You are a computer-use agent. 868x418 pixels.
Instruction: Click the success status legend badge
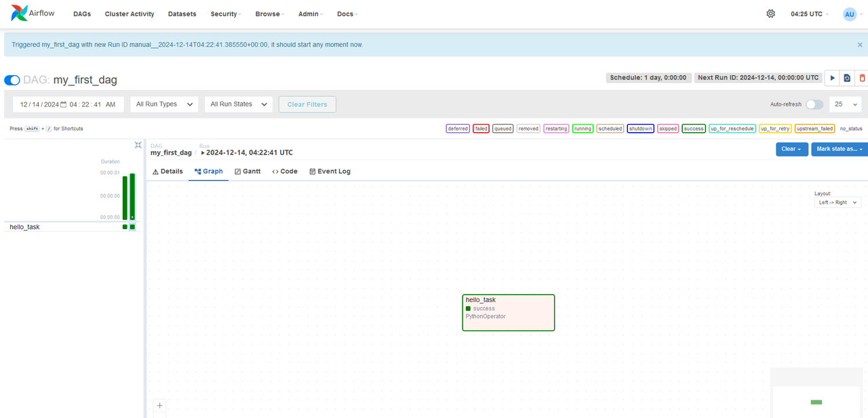(x=694, y=129)
